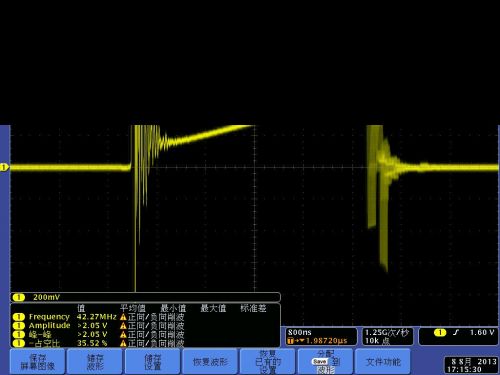Image resolution: width=500 pixels, height=375 pixels.
Task: Click the warning triangle in the Amplitude row
Action: point(123,326)
